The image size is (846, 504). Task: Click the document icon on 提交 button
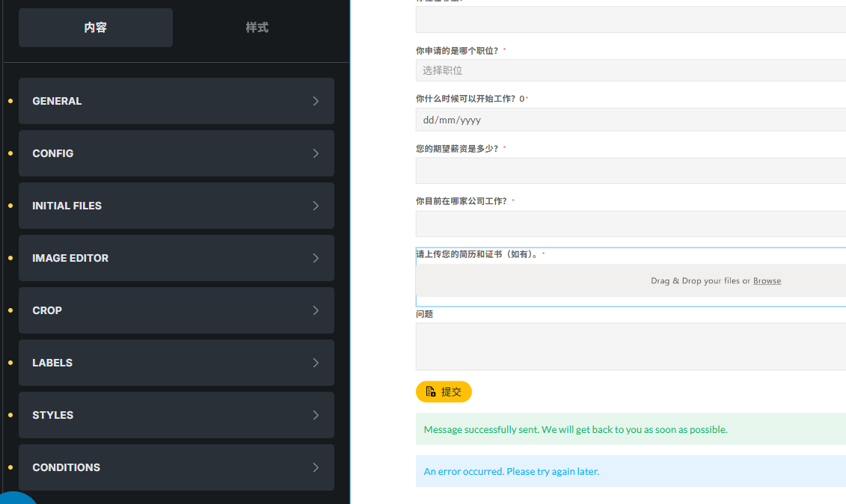[x=431, y=392]
